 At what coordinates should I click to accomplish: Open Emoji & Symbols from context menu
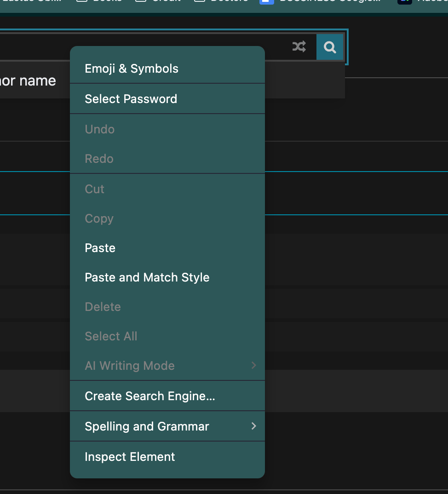click(132, 69)
